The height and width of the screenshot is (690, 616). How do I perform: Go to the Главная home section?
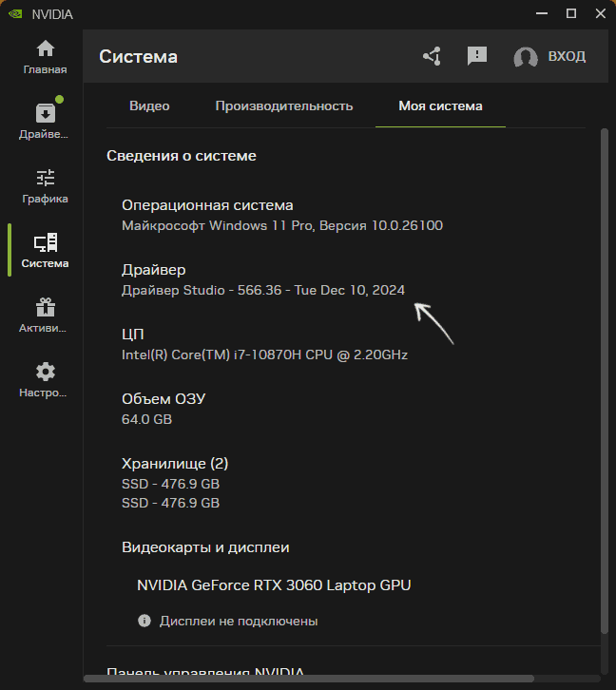click(x=45, y=57)
